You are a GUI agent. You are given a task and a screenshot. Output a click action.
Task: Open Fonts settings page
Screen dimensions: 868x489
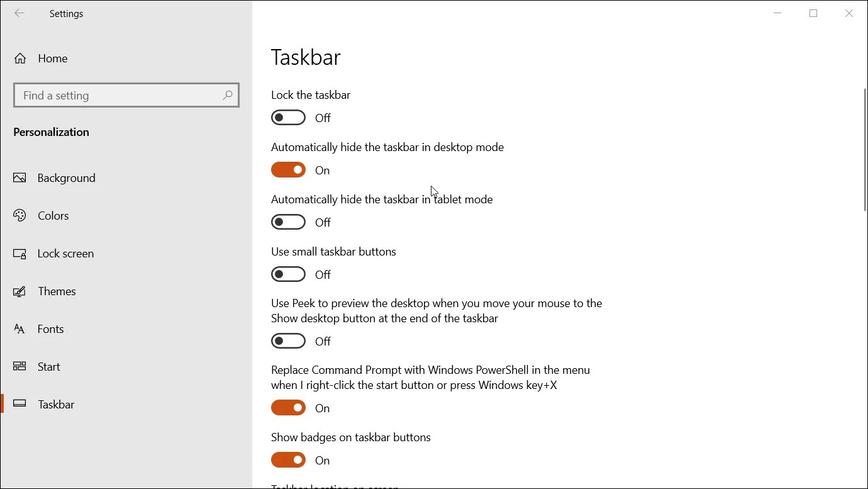126,329
